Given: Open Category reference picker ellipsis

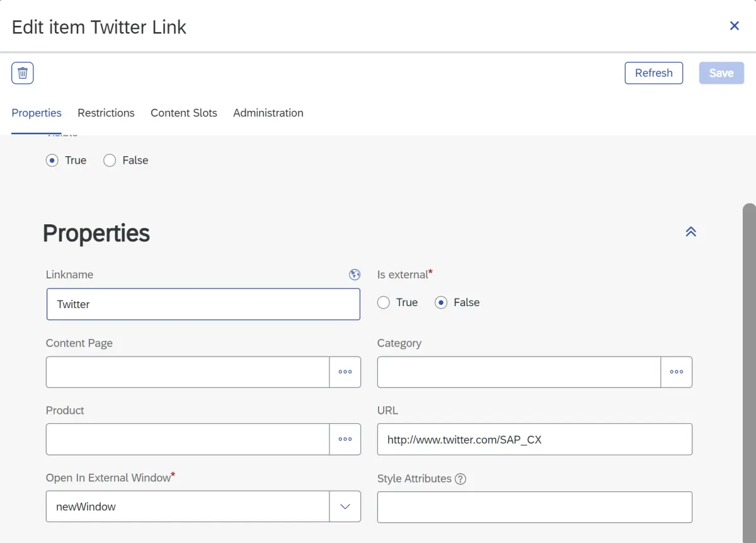Looking at the screenshot, I should coord(676,372).
